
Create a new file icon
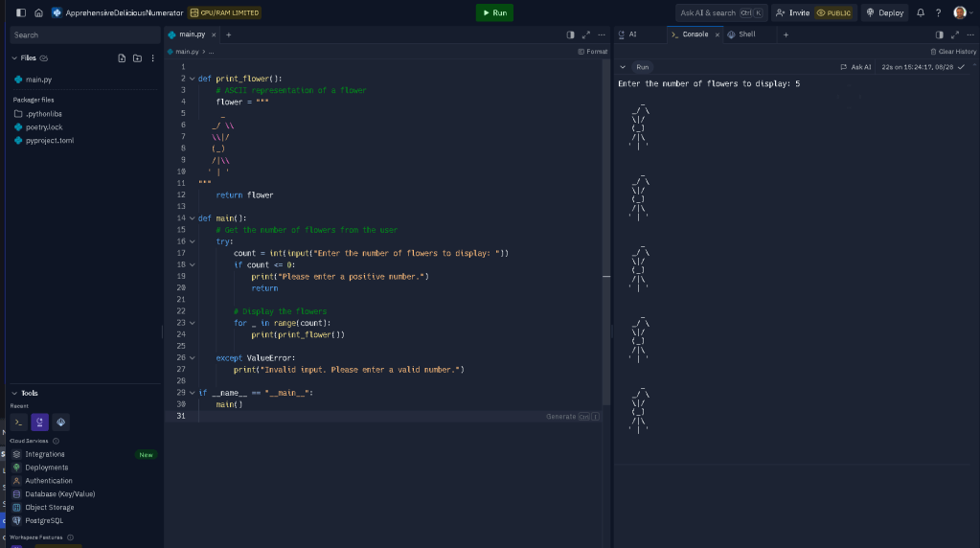point(122,58)
